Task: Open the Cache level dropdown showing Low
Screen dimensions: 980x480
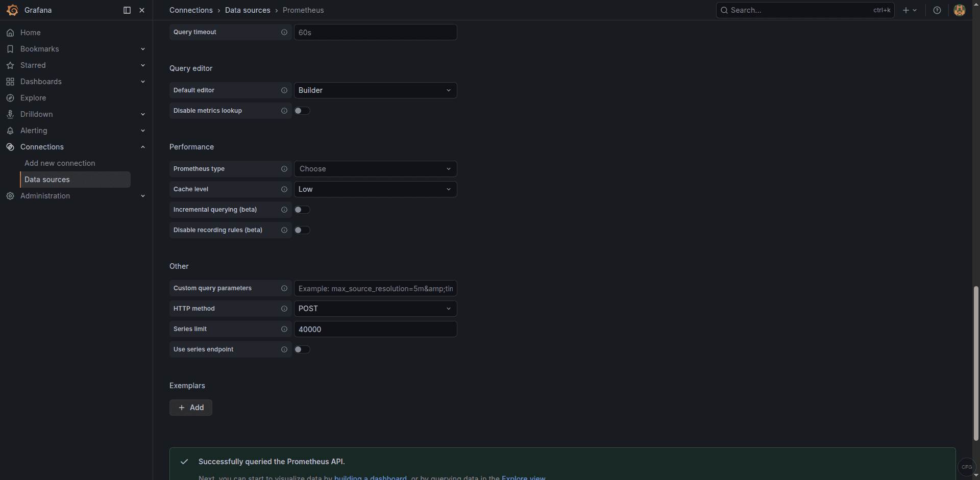Action: tap(375, 189)
